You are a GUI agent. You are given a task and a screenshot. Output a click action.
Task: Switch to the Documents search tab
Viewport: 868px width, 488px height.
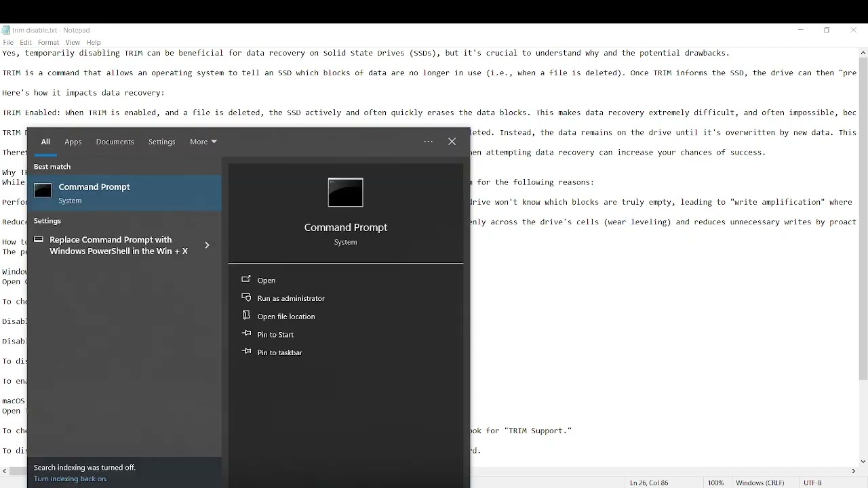coord(115,142)
